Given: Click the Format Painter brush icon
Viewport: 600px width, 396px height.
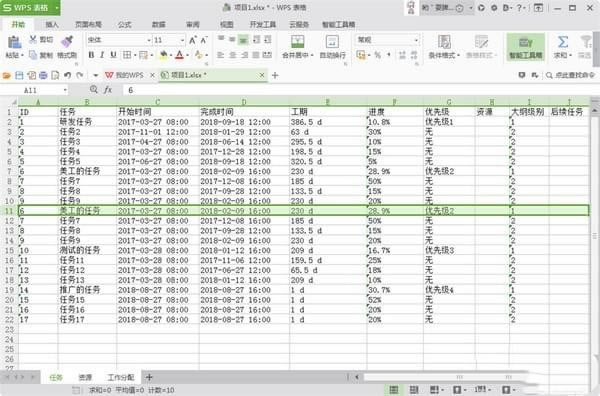Looking at the screenshot, I should tap(67, 42).
